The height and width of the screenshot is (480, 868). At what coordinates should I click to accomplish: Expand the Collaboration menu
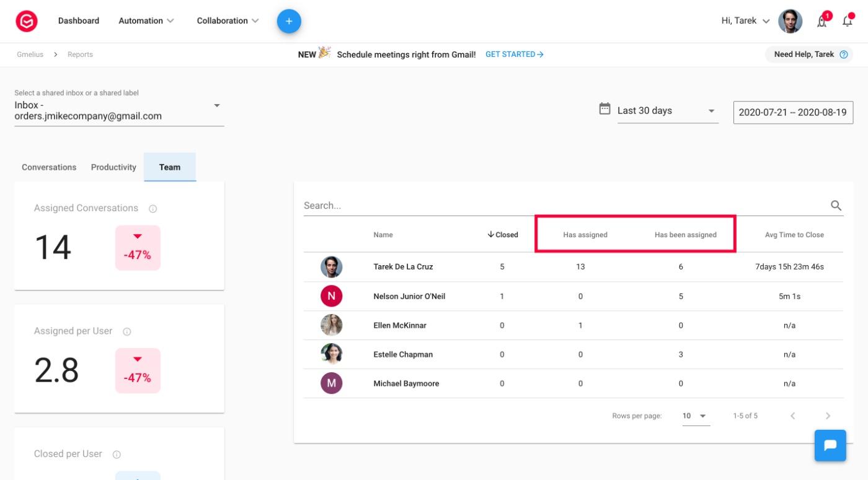point(228,20)
